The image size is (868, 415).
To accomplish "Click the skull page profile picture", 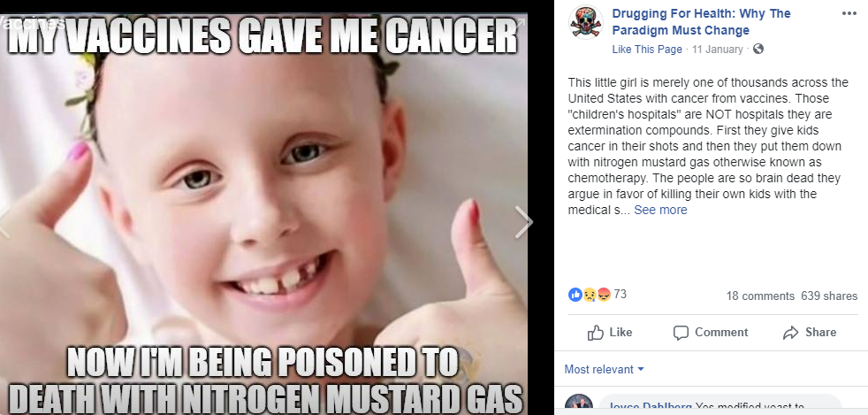I will (x=586, y=23).
